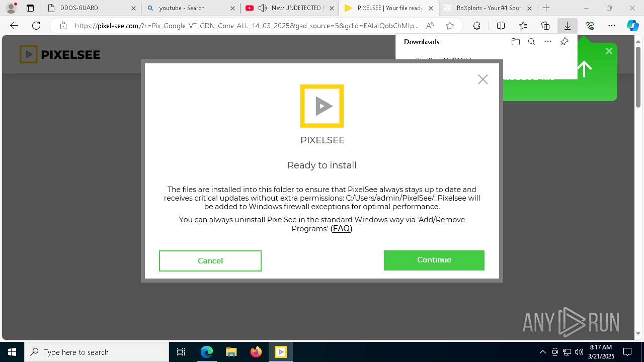This screenshot has width=644, height=362.
Task: Go back to the previous page
Action: point(14,26)
